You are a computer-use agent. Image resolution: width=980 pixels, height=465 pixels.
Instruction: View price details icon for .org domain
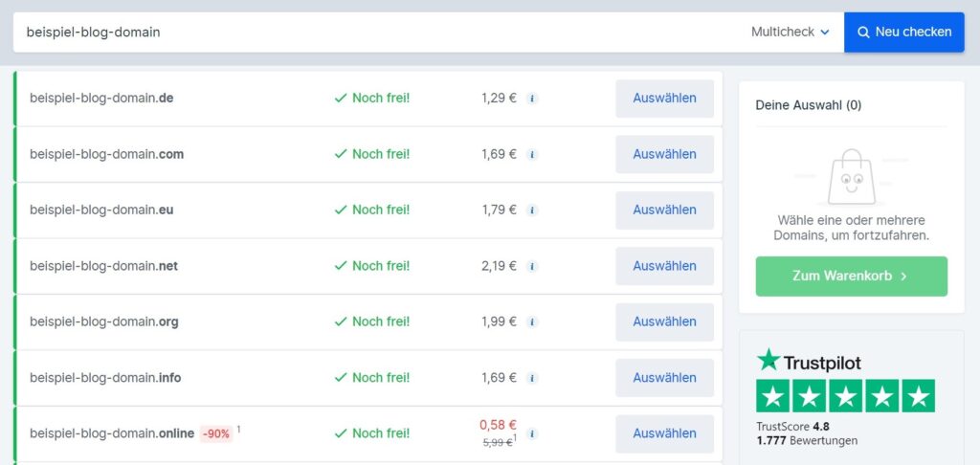[x=532, y=321]
